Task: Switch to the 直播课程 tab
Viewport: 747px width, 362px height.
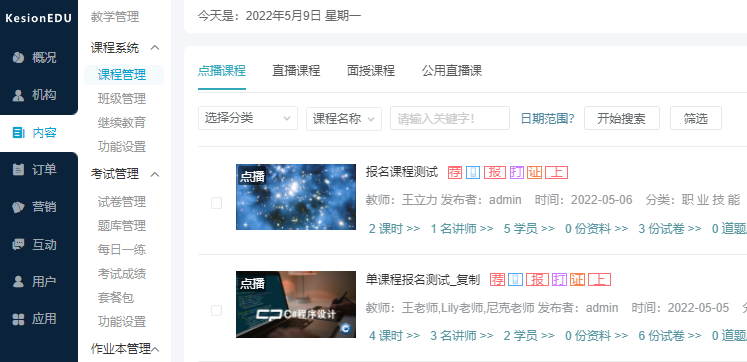Action: click(x=296, y=71)
